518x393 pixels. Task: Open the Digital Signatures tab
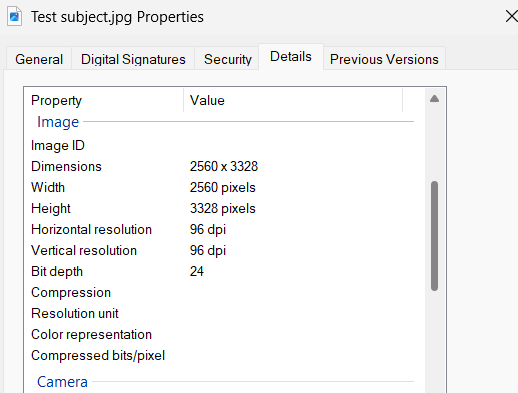133,59
